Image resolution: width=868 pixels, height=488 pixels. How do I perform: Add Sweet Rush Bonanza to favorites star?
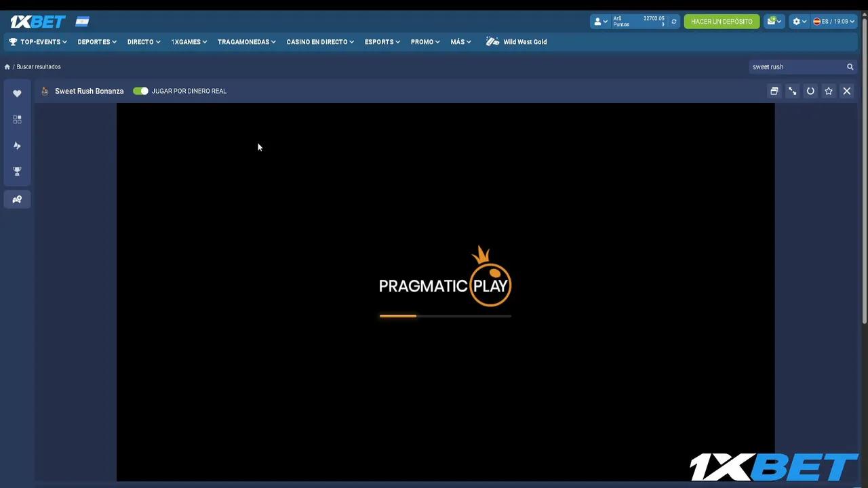coord(829,91)
